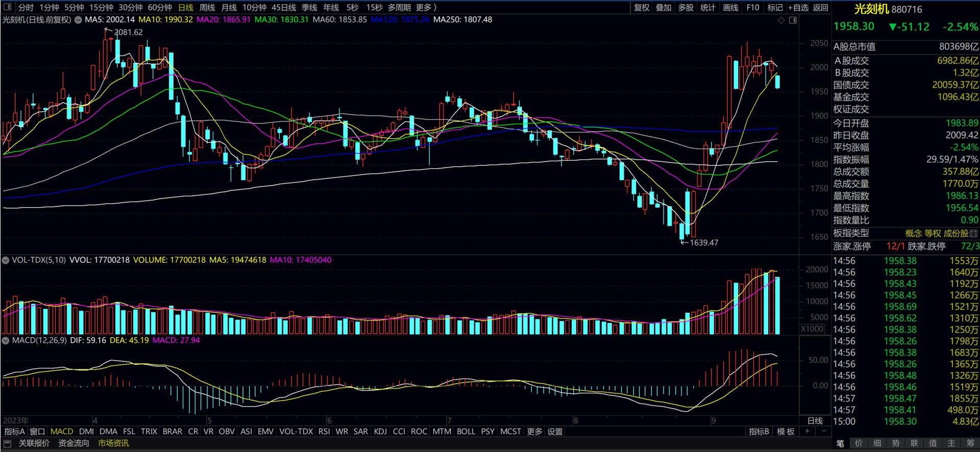This screenshot has height=452, width=980.
Task: Click the sidebar panel icon before 分时
Action: (x=7, y=7)
